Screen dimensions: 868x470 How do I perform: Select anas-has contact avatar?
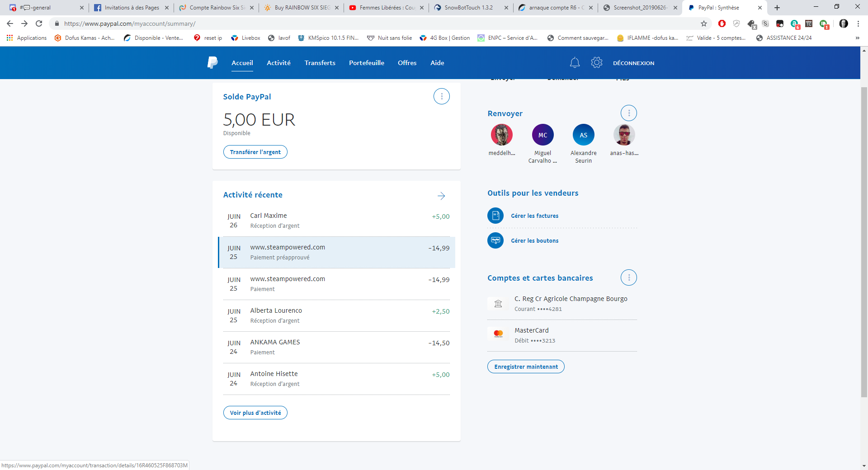click(x=624, y=135)
